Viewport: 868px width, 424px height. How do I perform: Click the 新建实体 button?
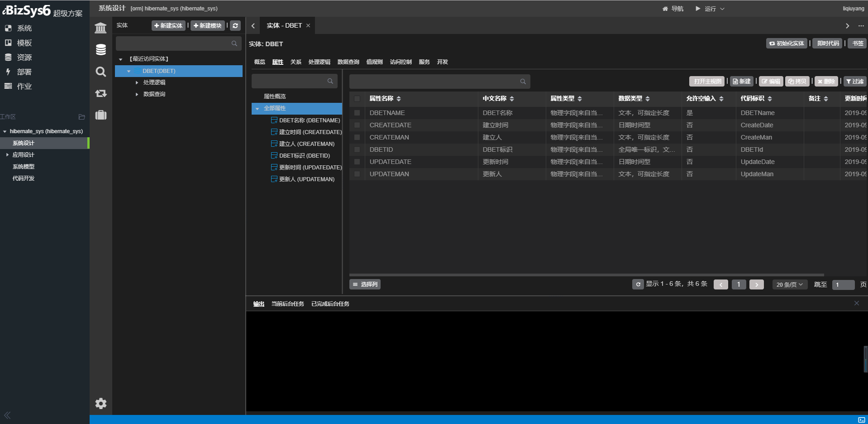point(168,26)
